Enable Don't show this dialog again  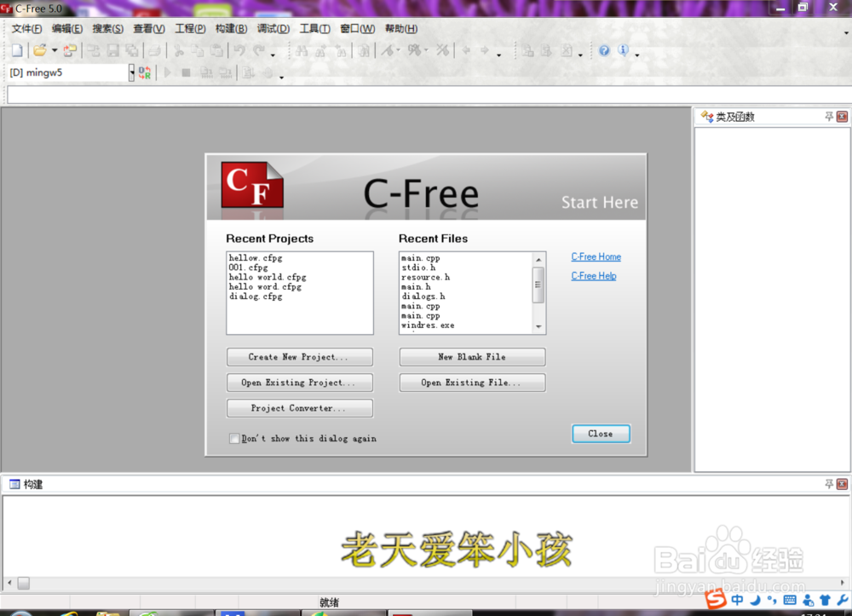click(234, 438)
